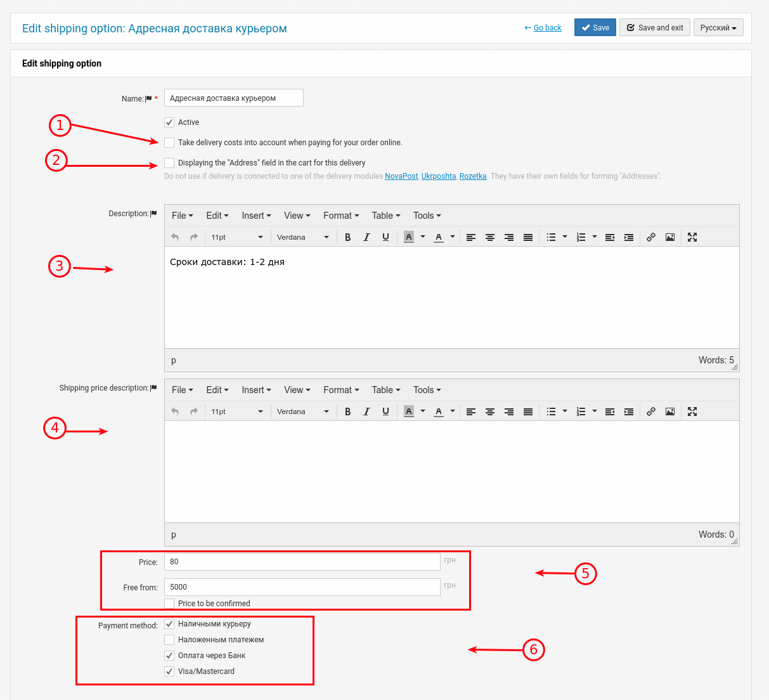Align center in the Description editor
Screen dimensions: 769x700
(x=490, y=237)
